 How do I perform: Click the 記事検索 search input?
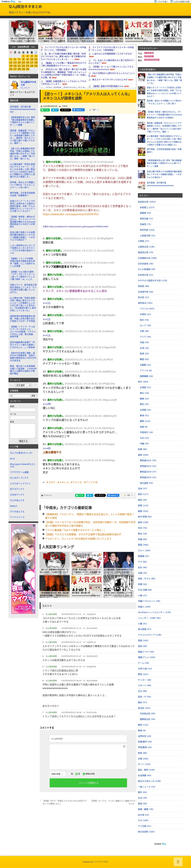coord(20,396)
